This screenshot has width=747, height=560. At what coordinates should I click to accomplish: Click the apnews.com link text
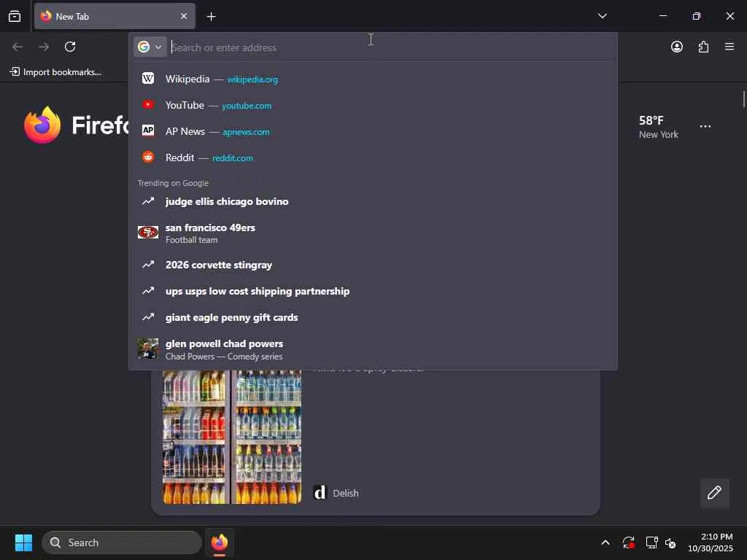(246, 132)
